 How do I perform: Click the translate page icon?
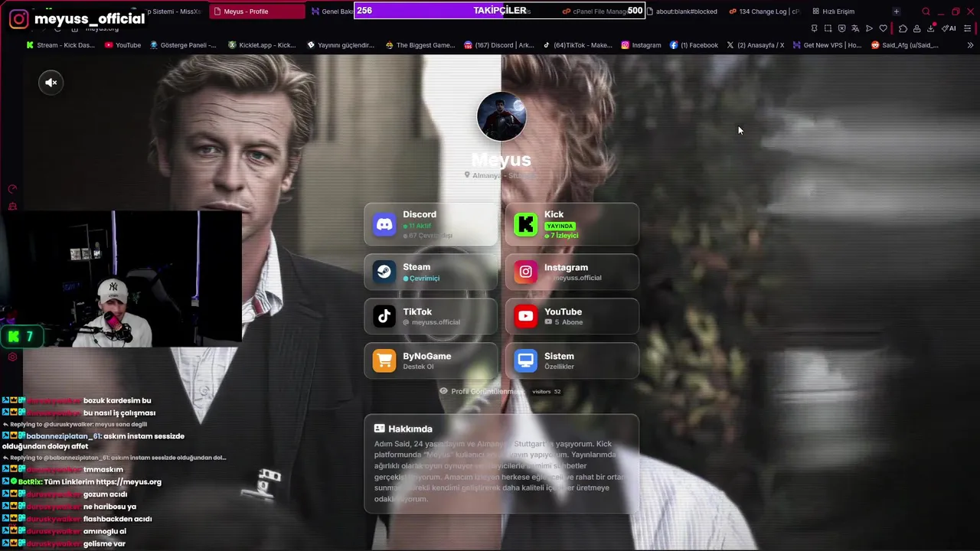pos(855,28)
